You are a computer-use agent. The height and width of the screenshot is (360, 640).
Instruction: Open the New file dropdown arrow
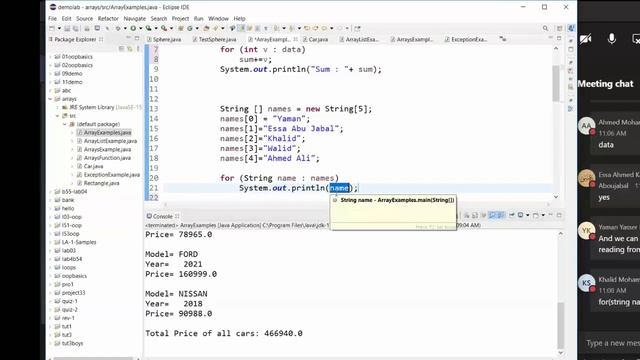59,29
